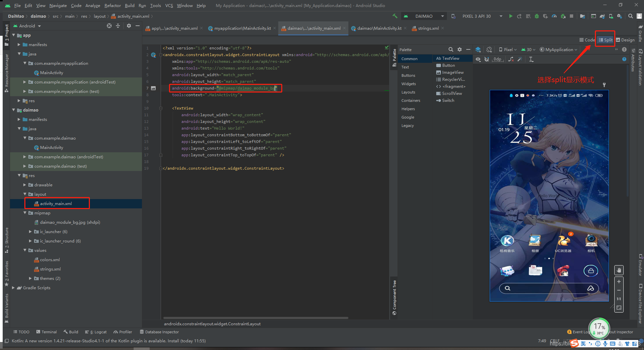Run the app with green play button

point(511,16)
